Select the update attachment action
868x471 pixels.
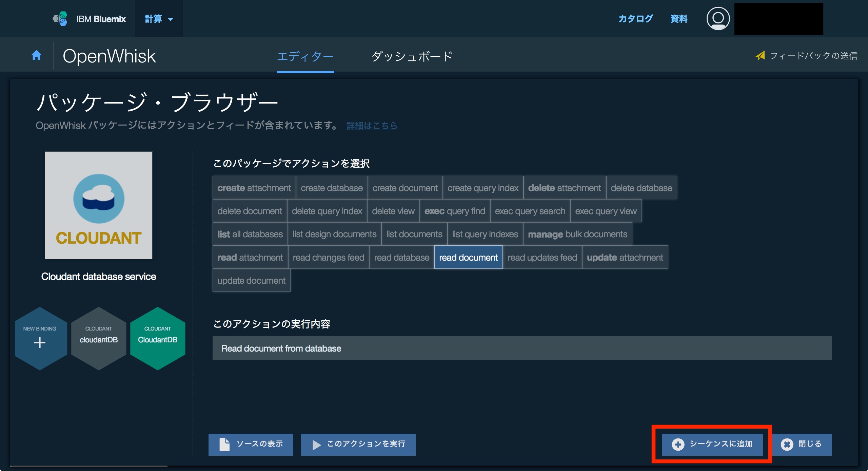coord(625,257)
